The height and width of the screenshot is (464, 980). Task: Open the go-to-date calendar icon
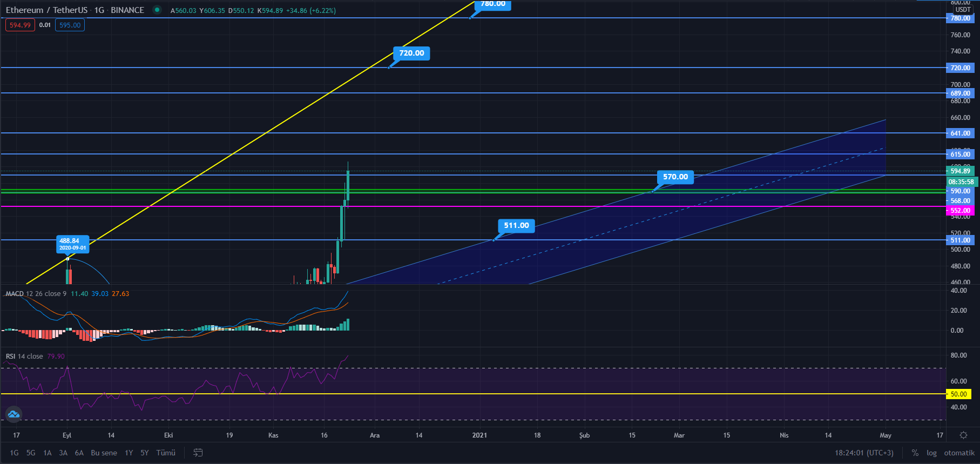(x=198, y=453)
